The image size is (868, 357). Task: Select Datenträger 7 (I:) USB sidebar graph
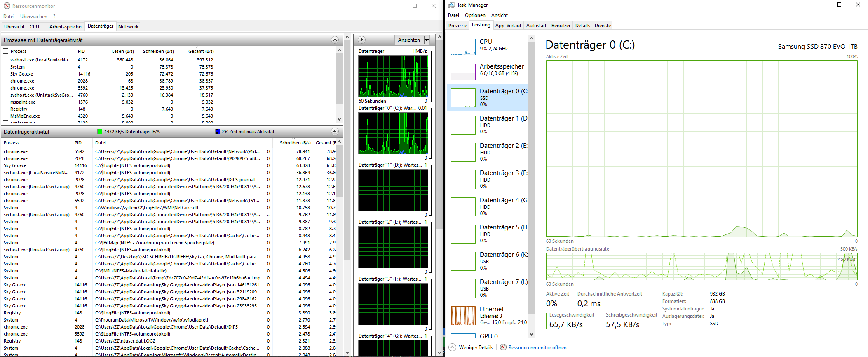coord(463,288)
